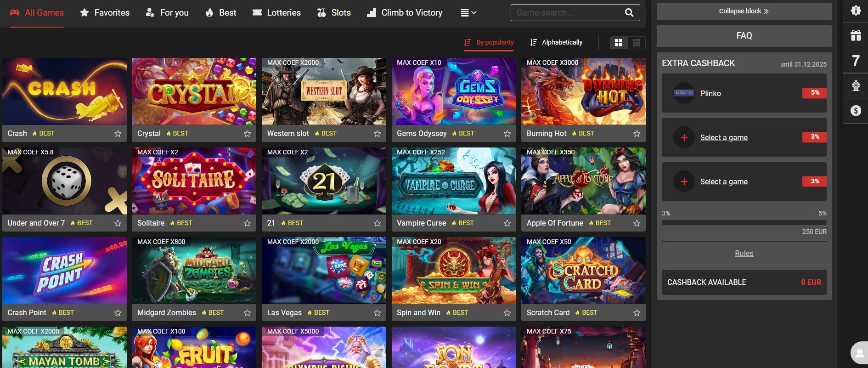Open Vampire Curse game thumbnail

coord(454,181)
